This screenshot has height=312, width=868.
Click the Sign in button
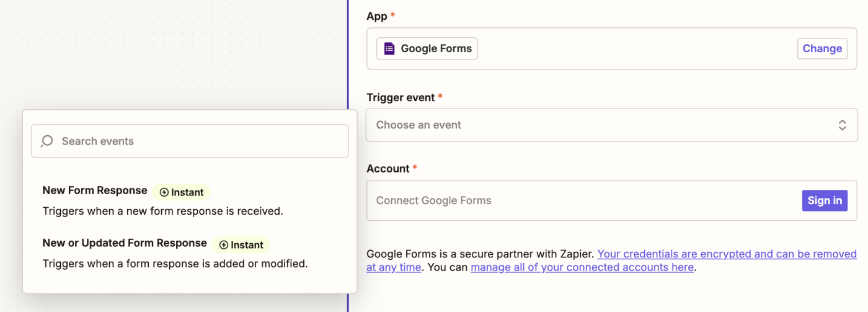click(x=824, y=200)
